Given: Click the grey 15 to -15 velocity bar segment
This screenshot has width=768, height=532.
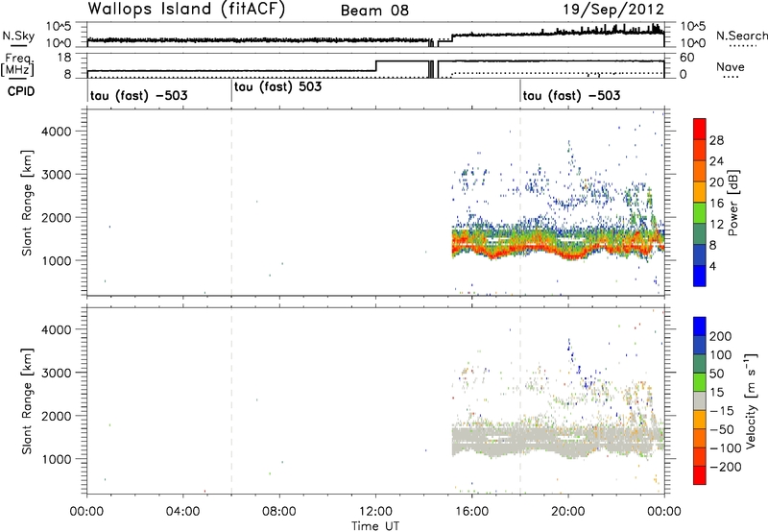Looking at the screenshot, I should [x=700, y=400].
